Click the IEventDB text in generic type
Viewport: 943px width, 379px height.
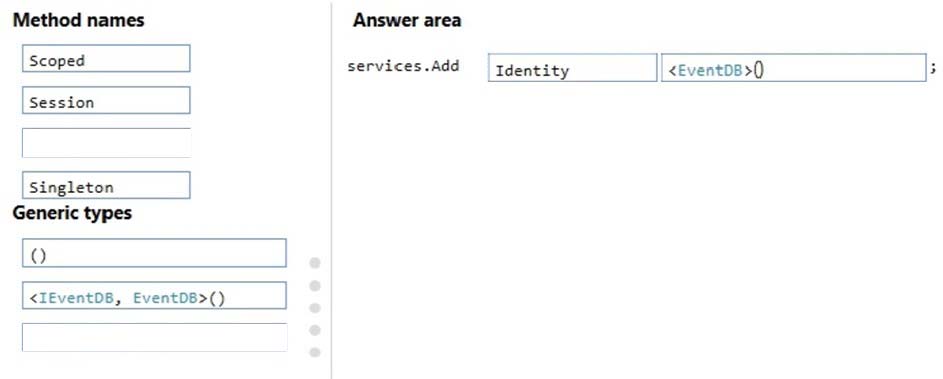75,298
